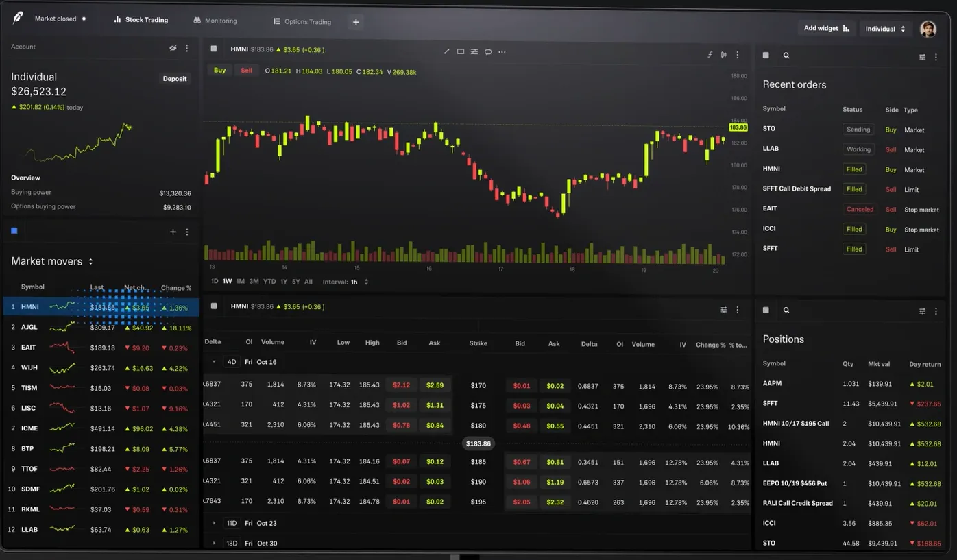Open the Market movers sort dropdown

[x=90, y=262]
